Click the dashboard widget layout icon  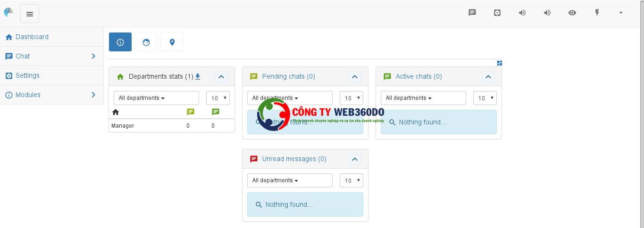[500, 63]
